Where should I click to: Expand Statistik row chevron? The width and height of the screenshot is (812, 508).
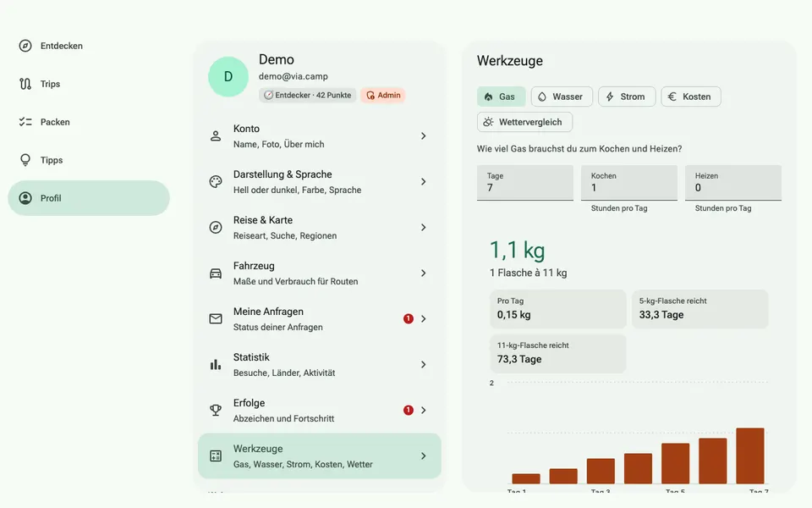tap(424, 364)
